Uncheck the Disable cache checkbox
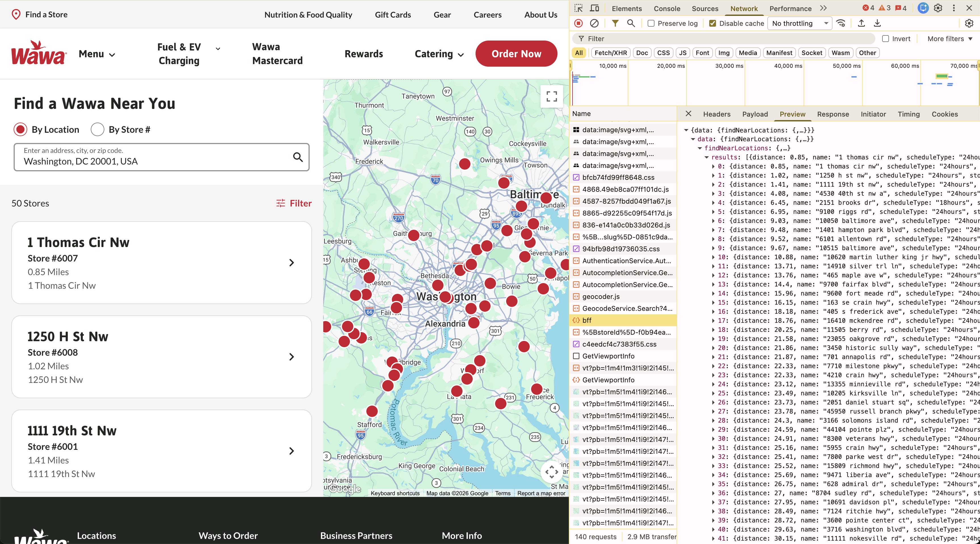The height and width of the screenshot is (544, 980). [x=713, y=24]
